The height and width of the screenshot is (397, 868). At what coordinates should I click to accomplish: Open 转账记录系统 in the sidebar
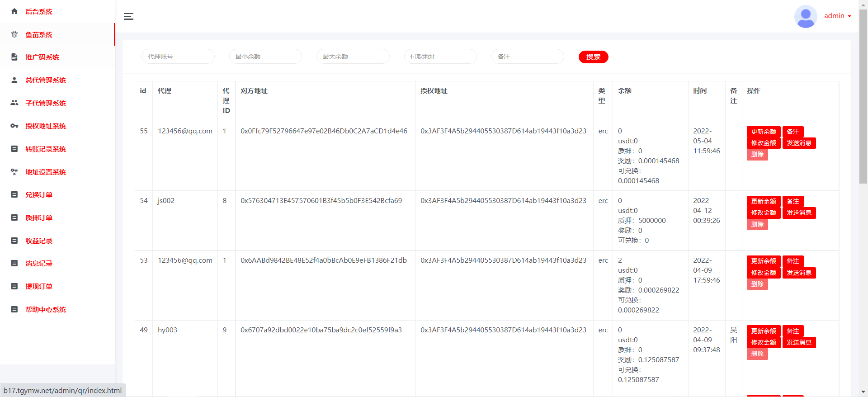coord(45,149)
